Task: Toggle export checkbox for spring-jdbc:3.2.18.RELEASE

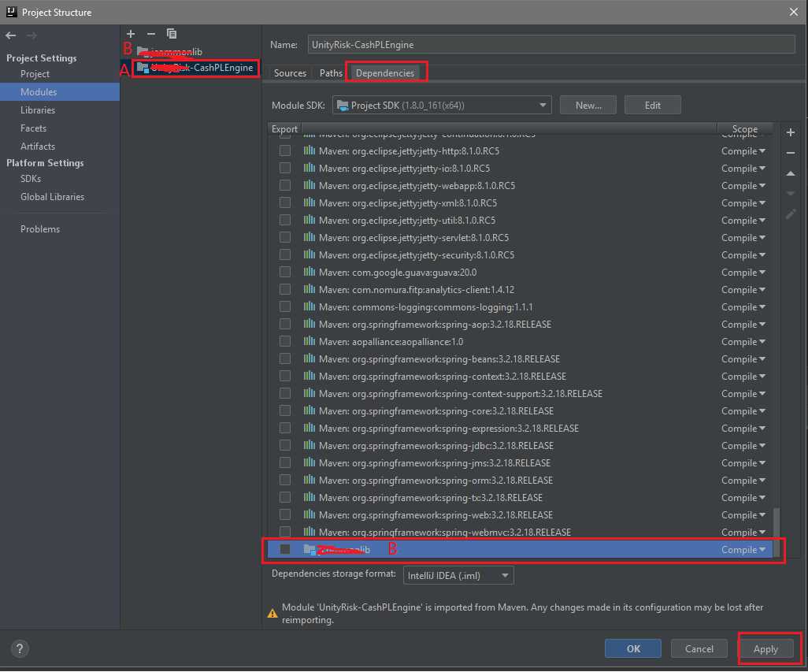Action: [285, 445]
